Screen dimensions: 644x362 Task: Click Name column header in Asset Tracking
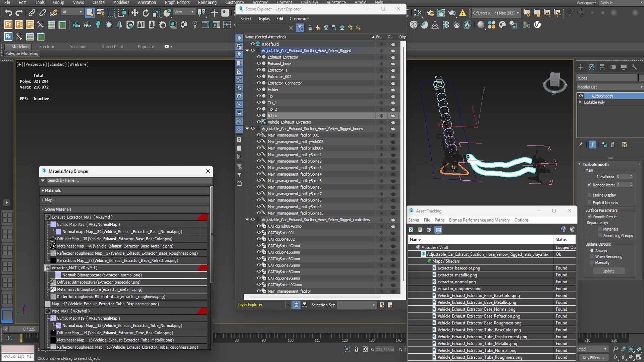click(x=480, y=240)
